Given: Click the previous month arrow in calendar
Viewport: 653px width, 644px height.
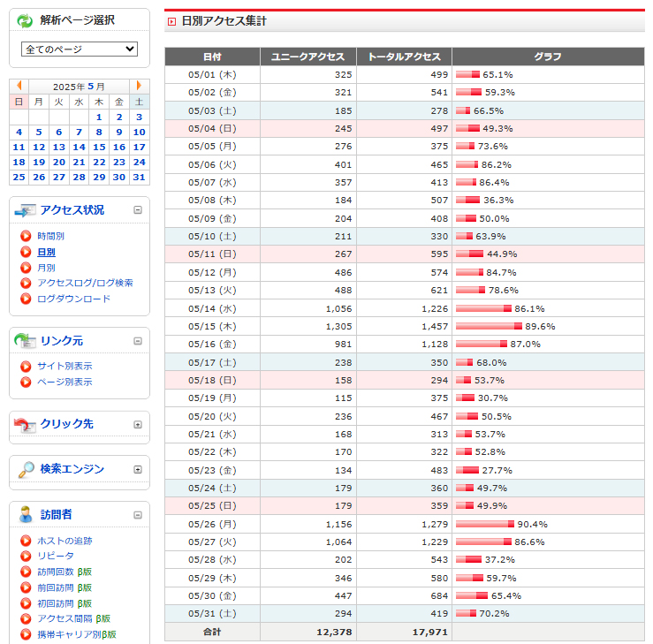Looking at the screenshot, I should point(19,87).
